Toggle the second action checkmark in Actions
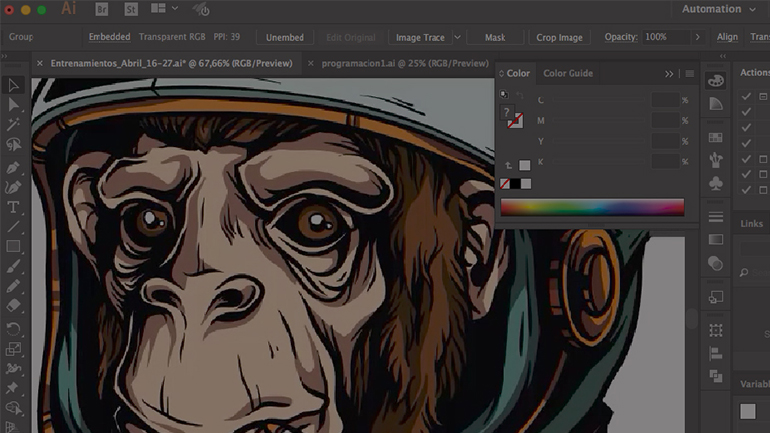 [x=746, y=112]
